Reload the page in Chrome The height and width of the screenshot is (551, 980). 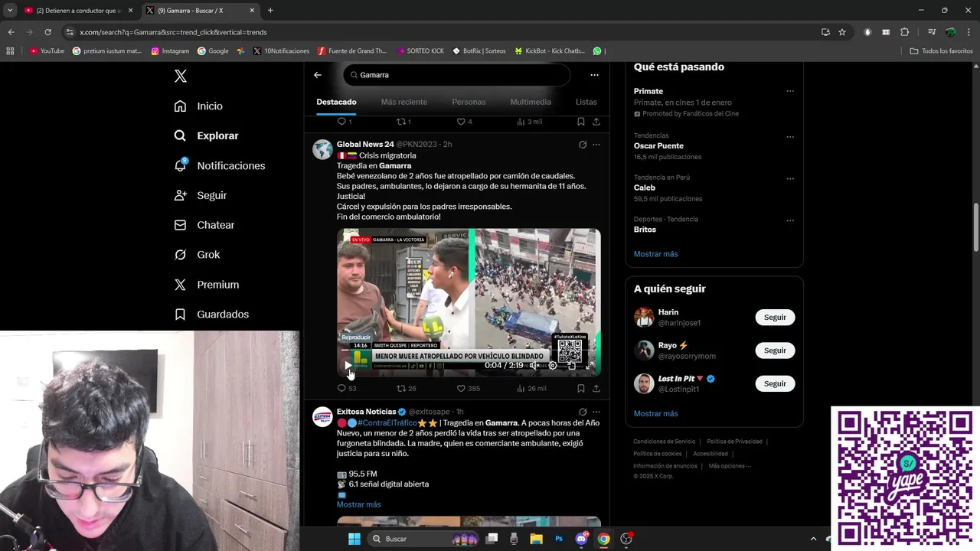tap(47, 32)
